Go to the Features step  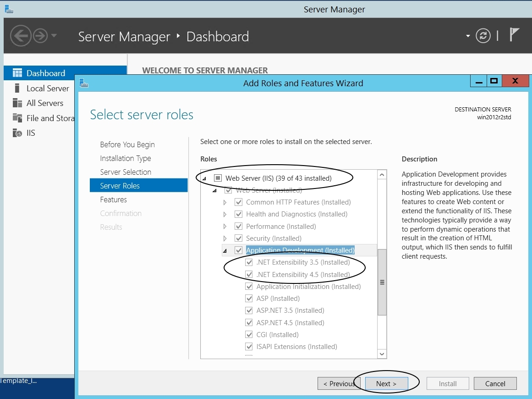[113, 199]
